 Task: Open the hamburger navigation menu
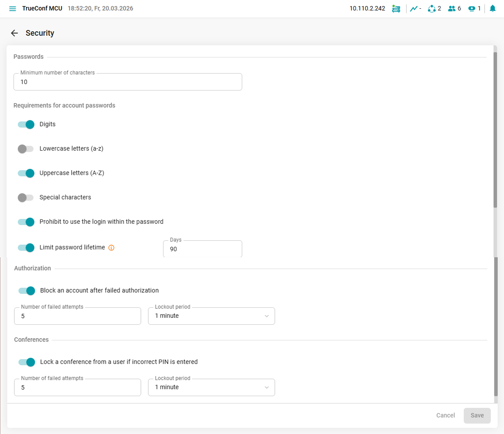coord(13,9)
